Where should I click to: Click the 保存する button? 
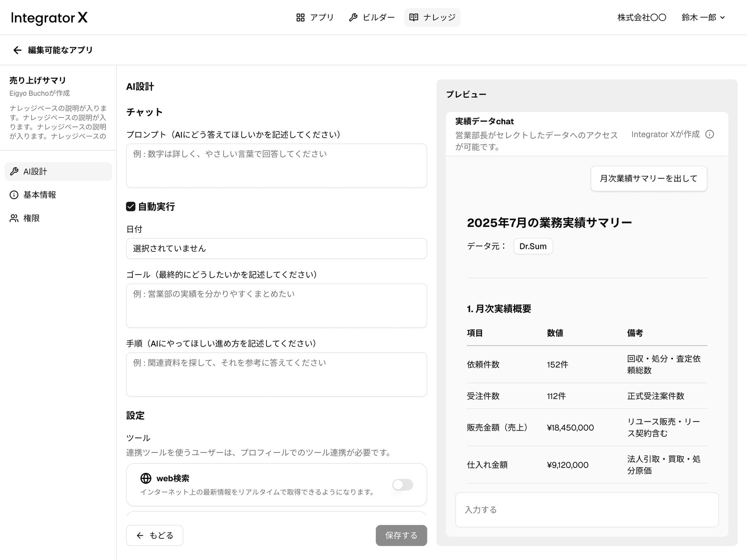(x=401, y=536)
